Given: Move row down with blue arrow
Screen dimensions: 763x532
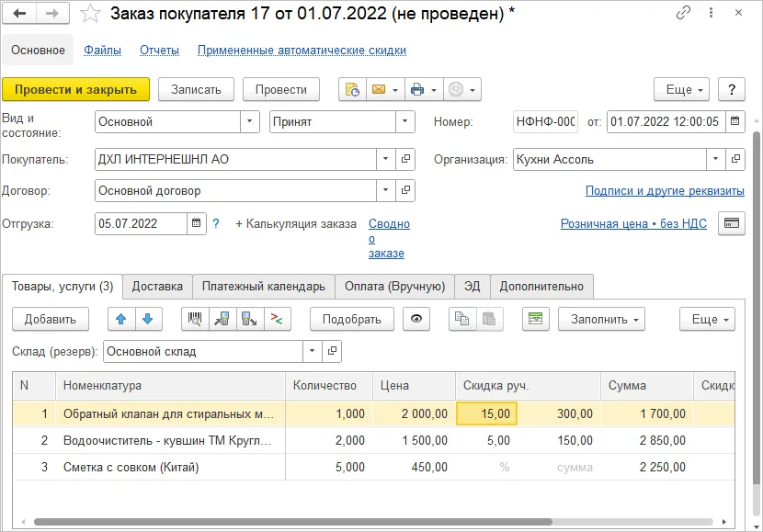Looking at the screenshot, I should pos(148,320).
